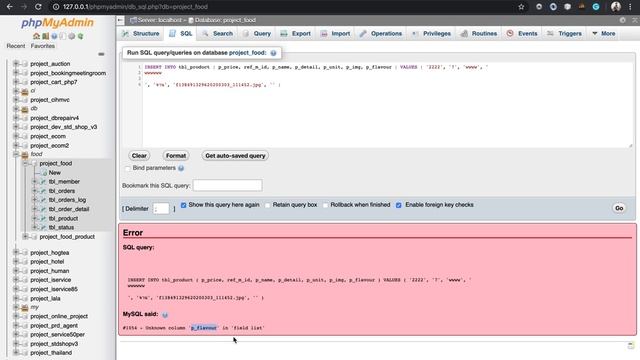
Task: Toggle Bind parameters checkbox
Action: (x=128, y=168)
